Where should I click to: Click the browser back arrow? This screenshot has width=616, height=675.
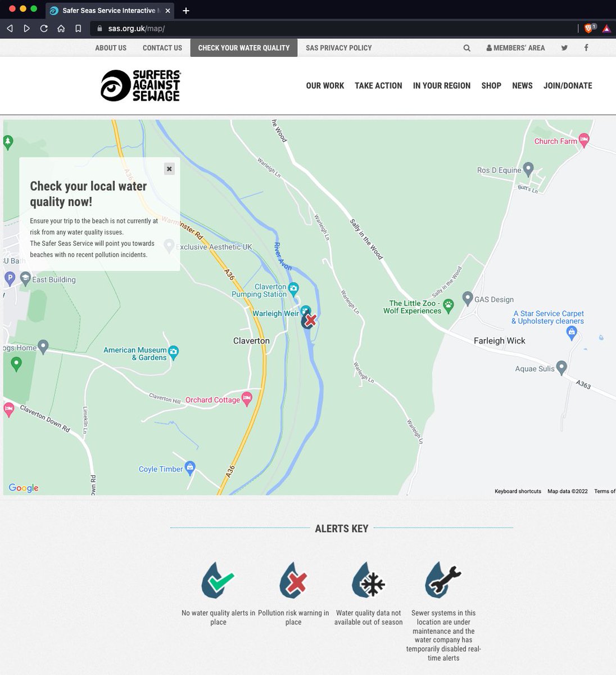pos(10,28)
